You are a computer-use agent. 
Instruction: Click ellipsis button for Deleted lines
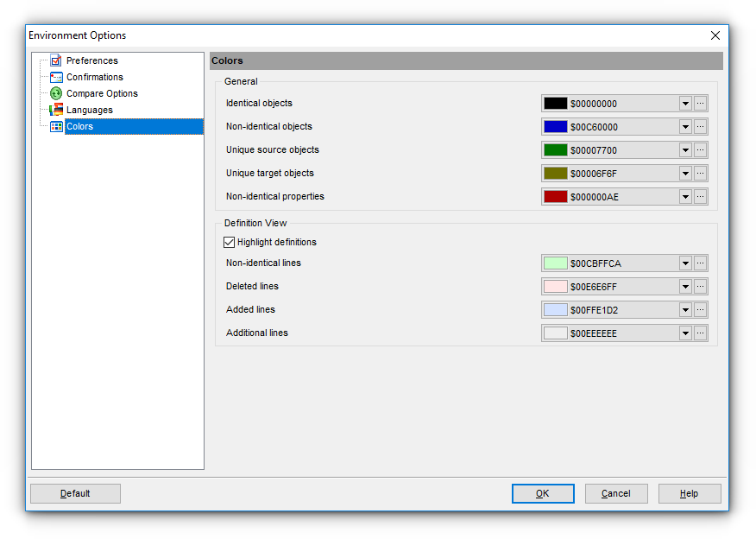[701, 287]
